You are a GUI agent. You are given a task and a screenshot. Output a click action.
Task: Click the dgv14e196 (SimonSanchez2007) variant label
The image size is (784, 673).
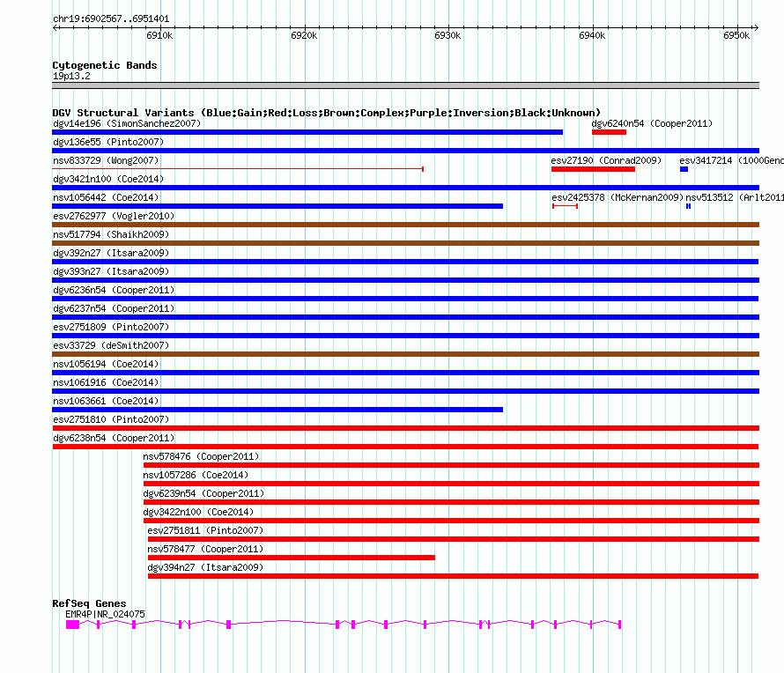(x=127, y=123)
